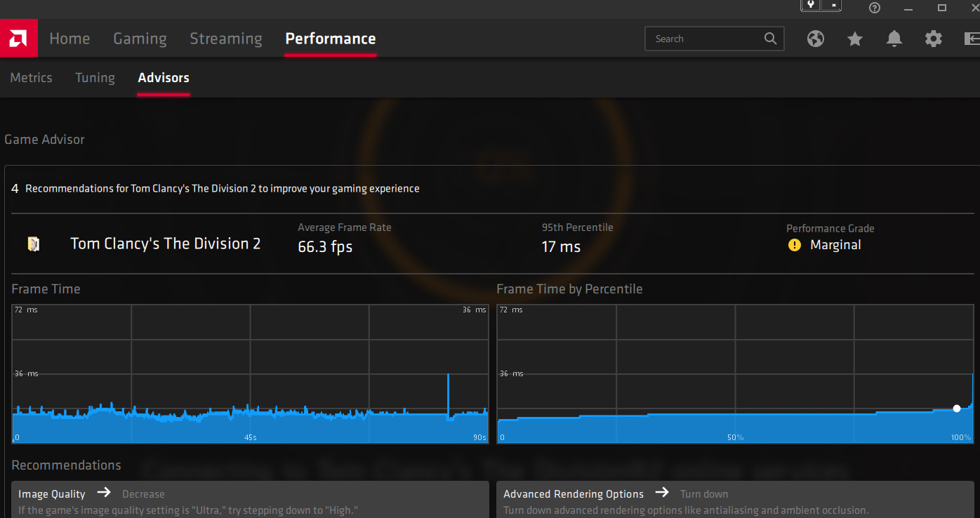Click the AMD logo icon
This screenshot has width=980, height=518.
click(18, 39)
